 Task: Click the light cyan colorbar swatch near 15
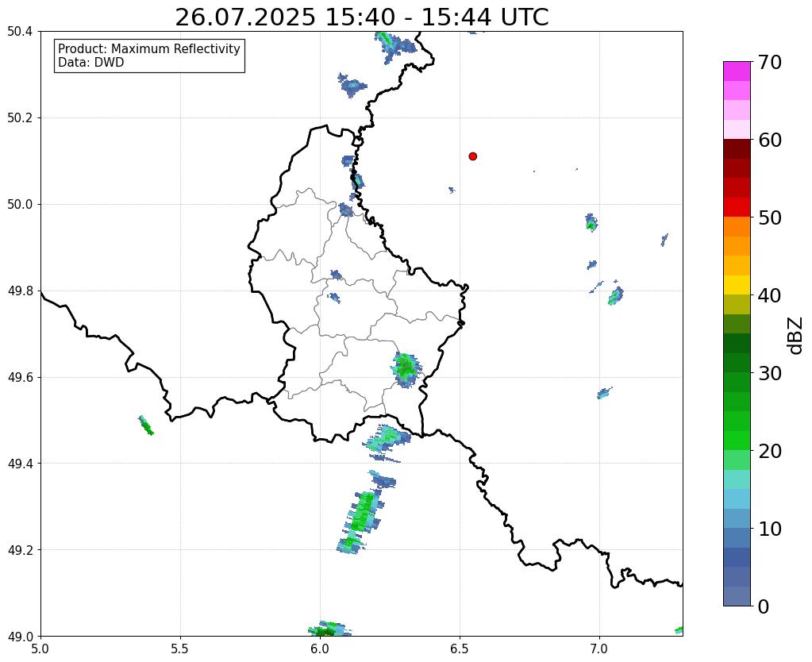pos(737,479)
